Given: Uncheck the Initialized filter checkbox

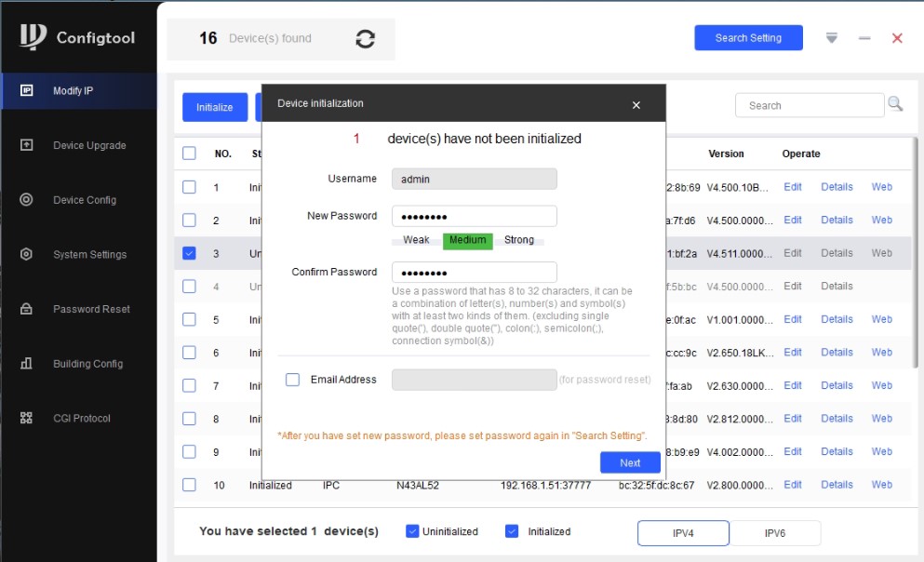Looking at the screenshot, I should pos(512,531).
